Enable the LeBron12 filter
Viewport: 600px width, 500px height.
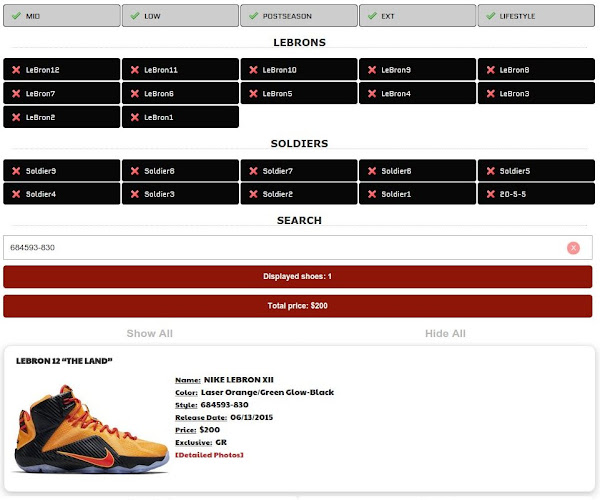(x=62, y=70)
